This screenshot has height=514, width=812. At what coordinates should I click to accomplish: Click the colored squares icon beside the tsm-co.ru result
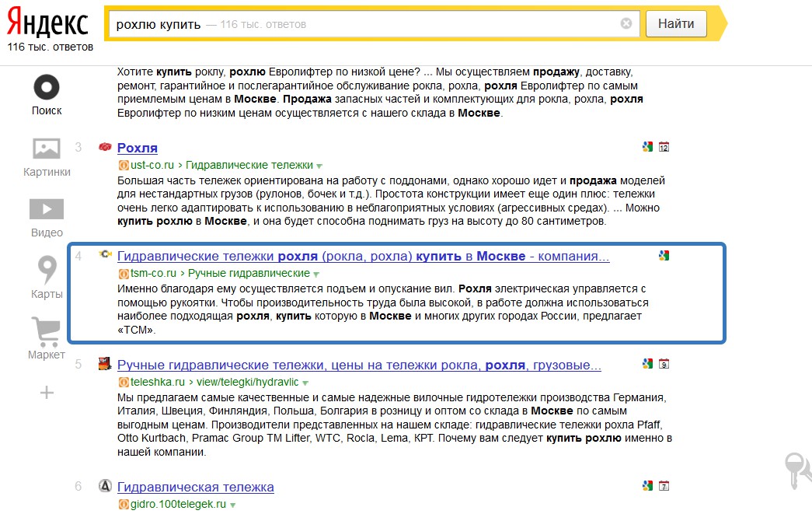[x=664, y=256]
